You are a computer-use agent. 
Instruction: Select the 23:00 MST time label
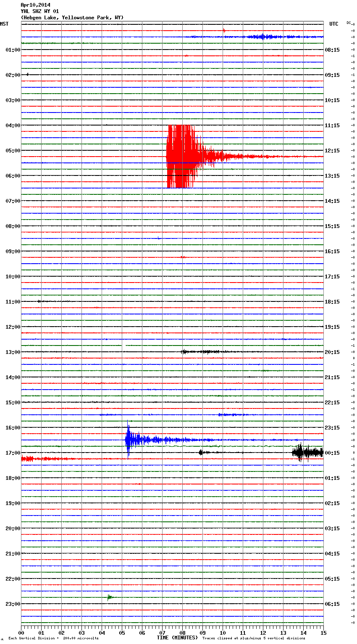pos(13,604)
